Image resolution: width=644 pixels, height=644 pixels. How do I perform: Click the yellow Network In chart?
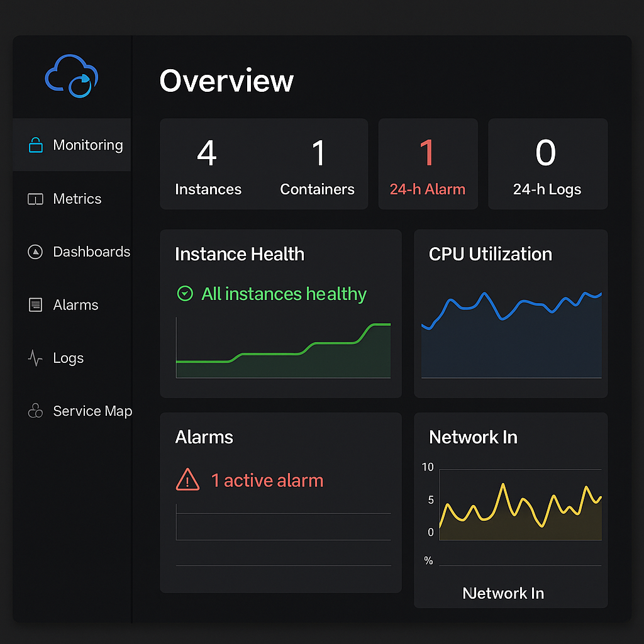coord(519,509)
